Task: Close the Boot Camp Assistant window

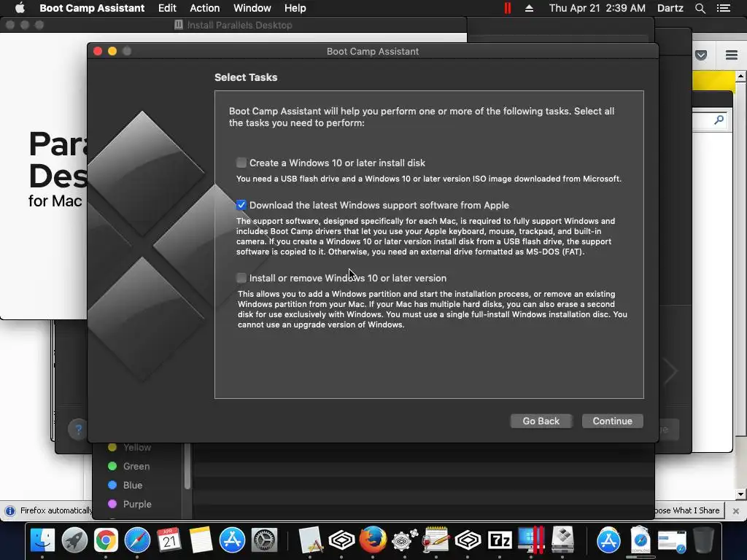Action: [x=98, y=51]
